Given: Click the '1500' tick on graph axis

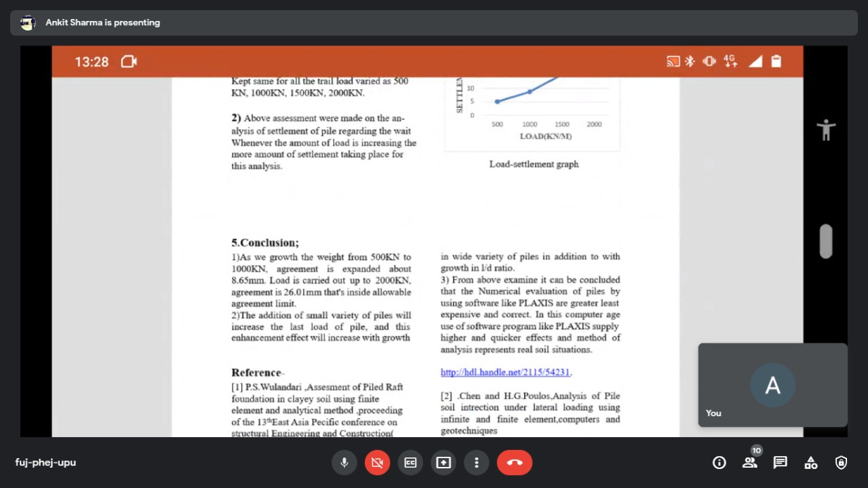Looking at the screenshot, I should pos(562,124).
